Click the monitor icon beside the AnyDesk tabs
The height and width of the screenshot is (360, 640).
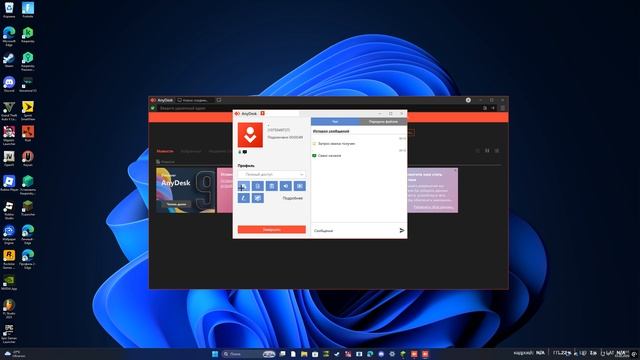(x=219, y=100)
